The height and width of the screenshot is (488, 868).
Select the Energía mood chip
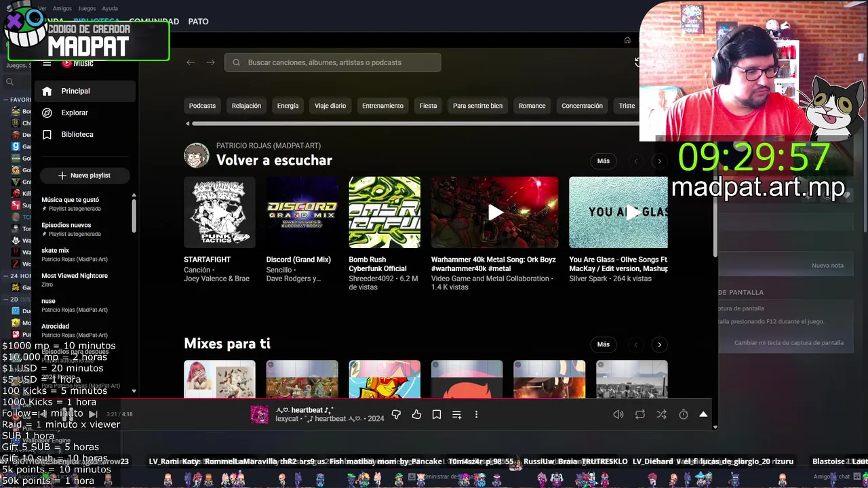288,106
